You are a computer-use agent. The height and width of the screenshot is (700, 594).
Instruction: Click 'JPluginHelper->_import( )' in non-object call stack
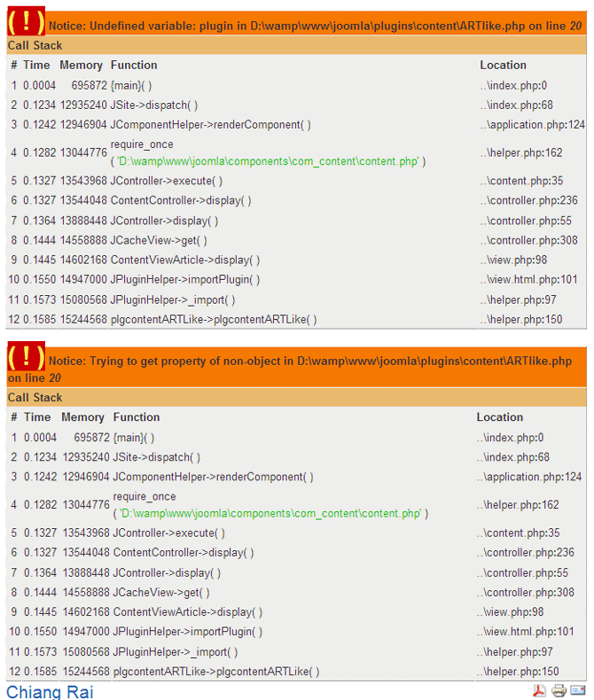(x=176, y=652)
